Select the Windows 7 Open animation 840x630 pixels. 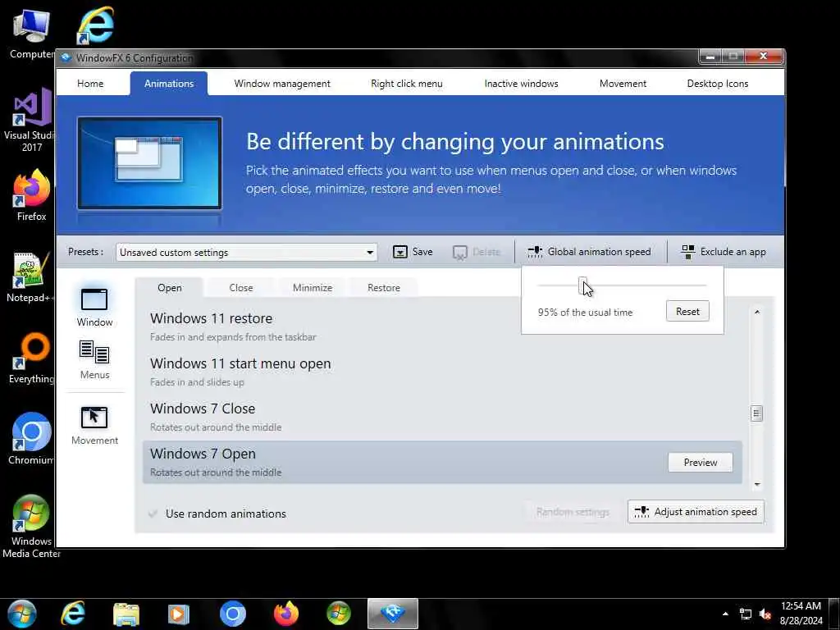[442, 463]
